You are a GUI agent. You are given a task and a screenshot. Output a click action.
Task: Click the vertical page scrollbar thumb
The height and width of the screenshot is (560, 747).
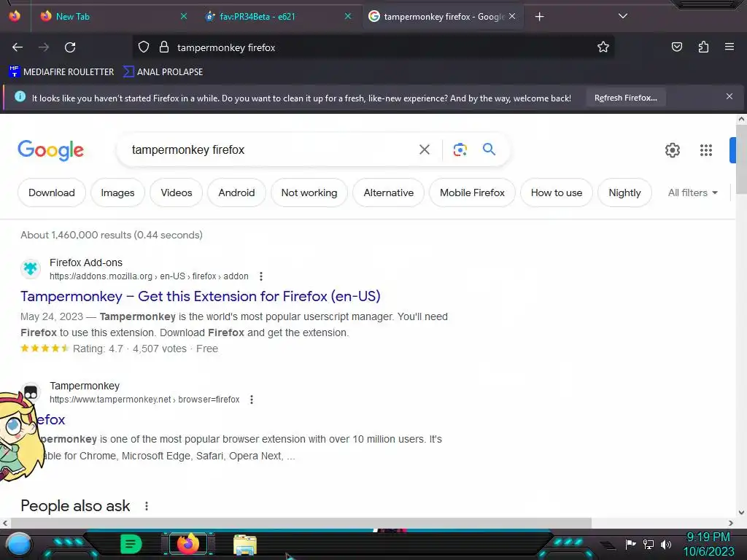click(741, 159)
